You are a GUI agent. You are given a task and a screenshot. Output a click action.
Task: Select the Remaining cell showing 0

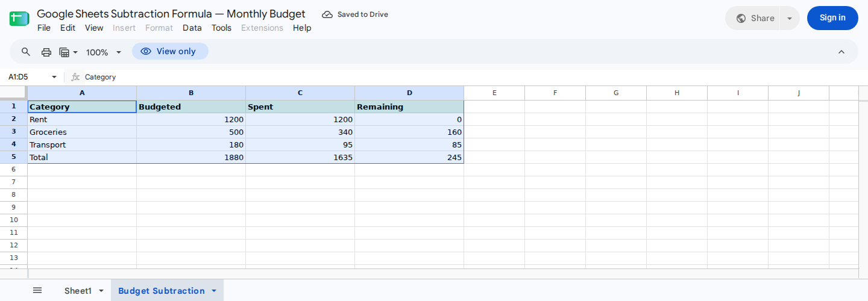click(x=409, y=119)
